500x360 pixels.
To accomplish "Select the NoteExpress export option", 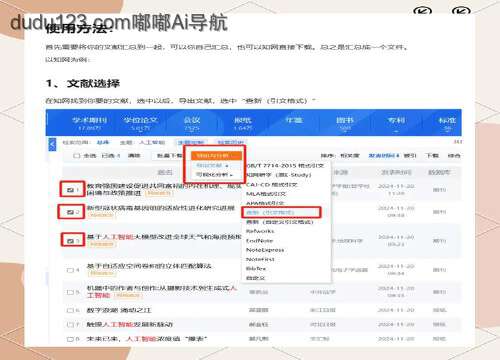I will click(265, 250).
